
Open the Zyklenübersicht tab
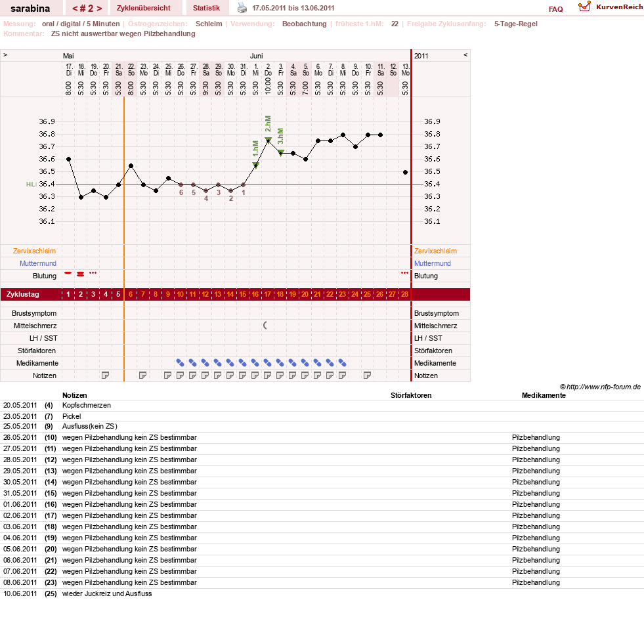(x=143, y=8)
